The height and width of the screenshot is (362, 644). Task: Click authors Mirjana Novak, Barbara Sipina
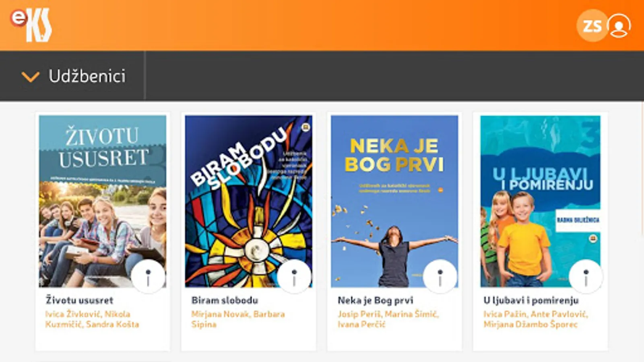coord(238,319)
